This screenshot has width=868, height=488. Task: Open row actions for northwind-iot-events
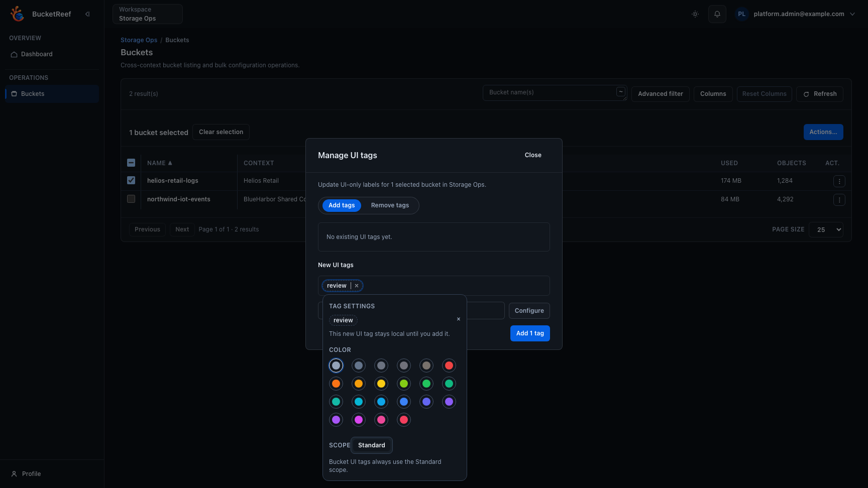click(839, 200)
